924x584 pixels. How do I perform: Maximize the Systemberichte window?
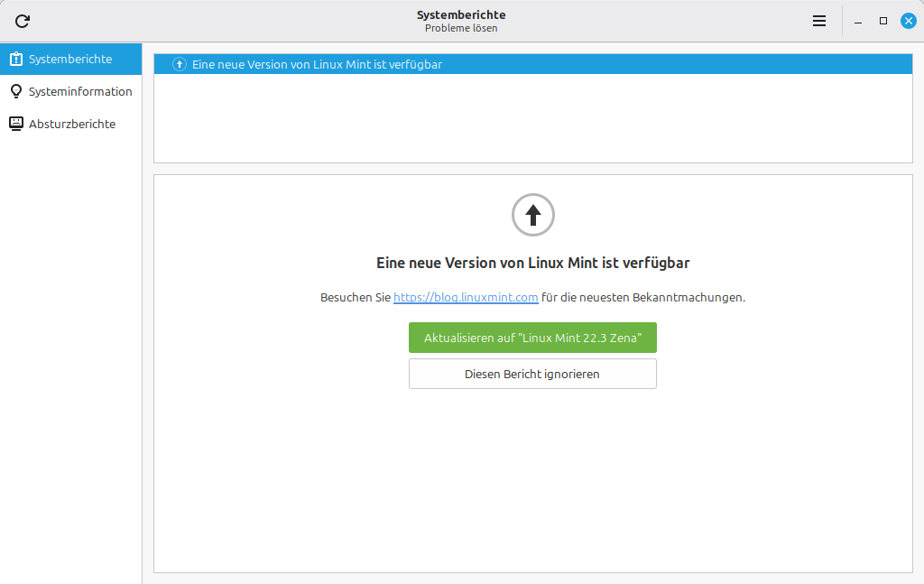[883, 21]
